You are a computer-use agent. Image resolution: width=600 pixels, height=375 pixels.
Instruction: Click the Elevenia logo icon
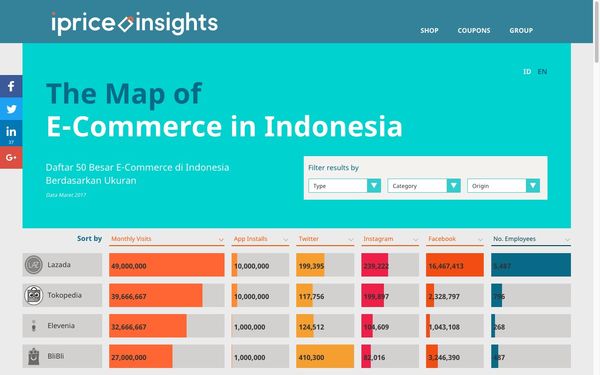34,326
